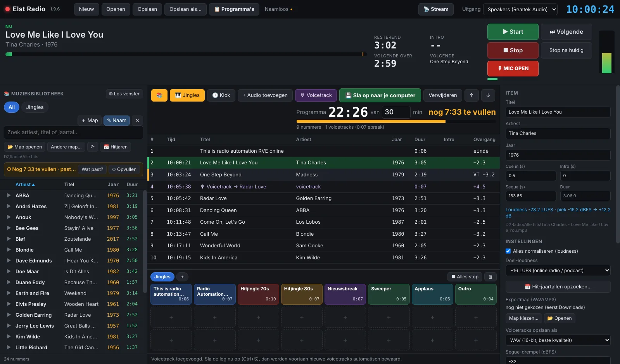The image size is (620, 364).
Task: Open the Hitjaren filter
Action: (x=116, y=147)
